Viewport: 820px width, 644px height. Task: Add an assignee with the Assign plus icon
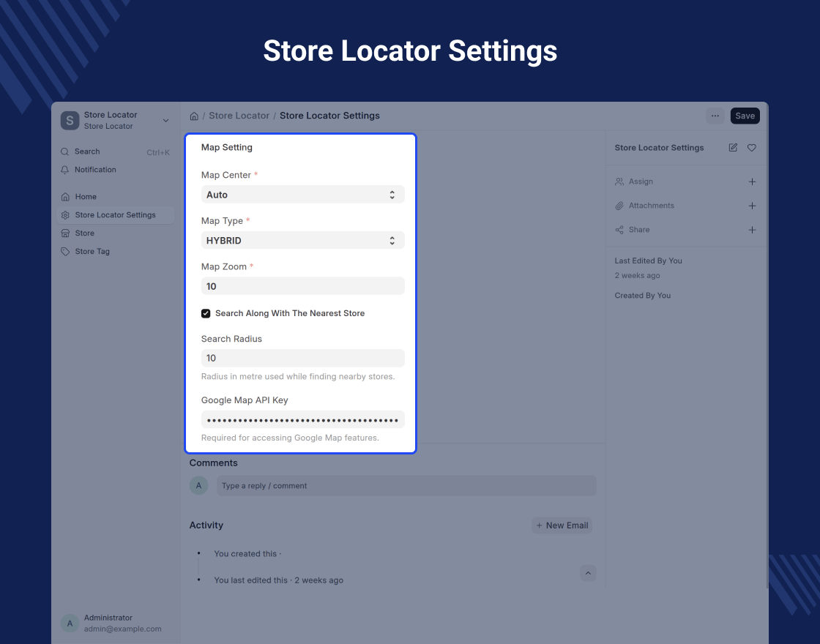tap(752, 182)
